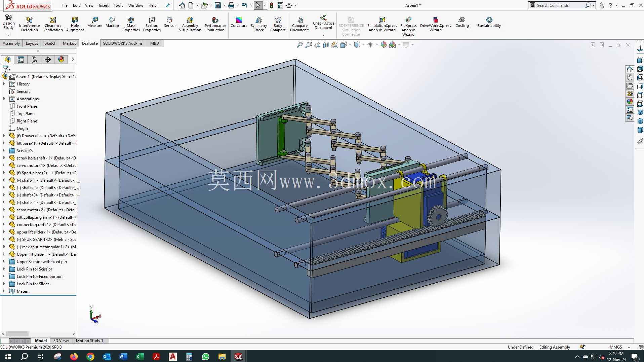This screenshot has width=644, height=362.
Task: Click the Zoom to Fit icon
Action: coord(299,45)
